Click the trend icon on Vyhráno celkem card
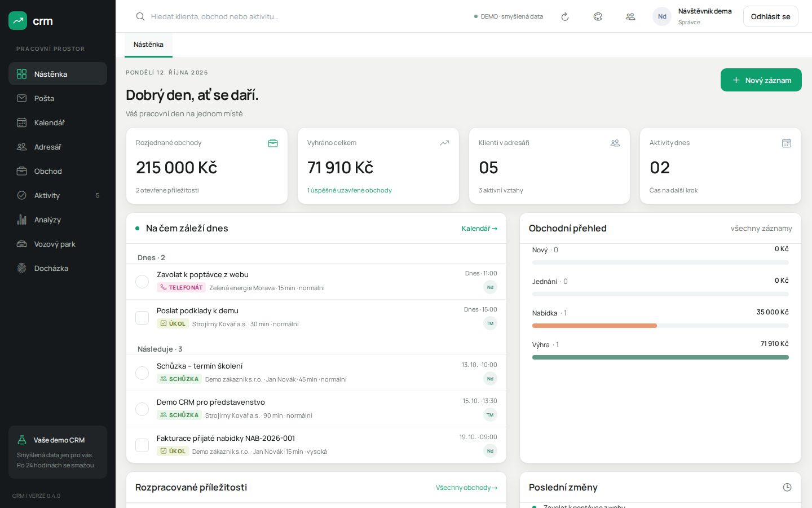This screenshot has width=812, height=508. pos(444,143)
